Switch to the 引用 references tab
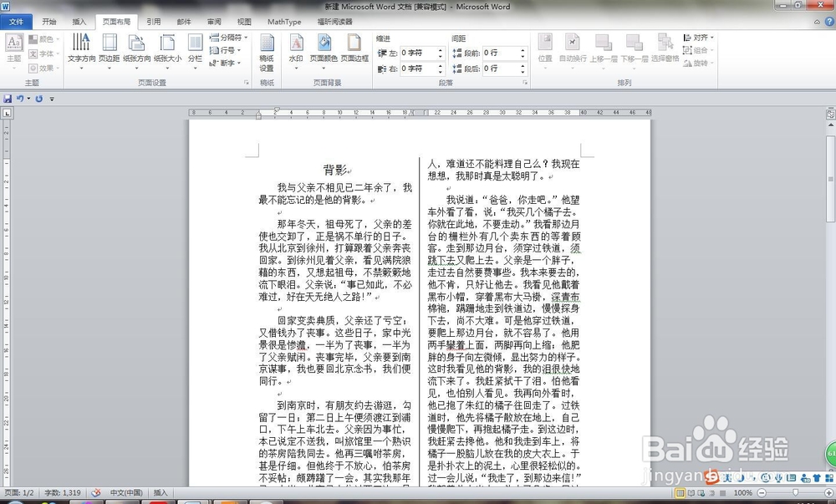The height and width of the screenshot is (504, 836). [154, 22]
